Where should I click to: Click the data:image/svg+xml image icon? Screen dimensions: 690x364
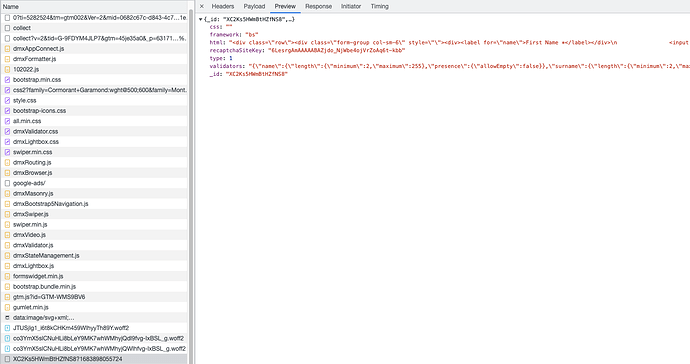7,317
